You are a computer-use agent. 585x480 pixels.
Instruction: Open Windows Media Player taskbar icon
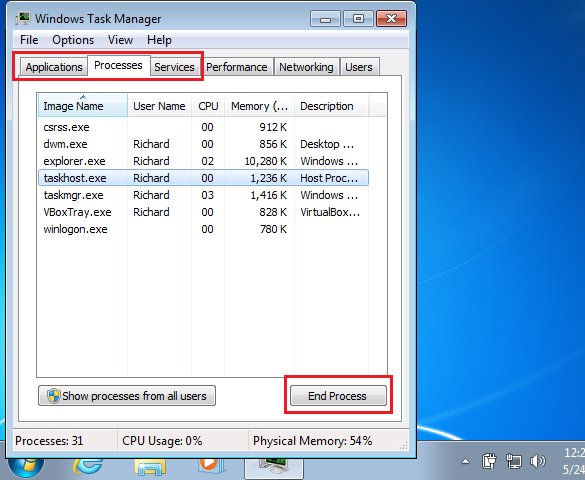click(212, 466)
